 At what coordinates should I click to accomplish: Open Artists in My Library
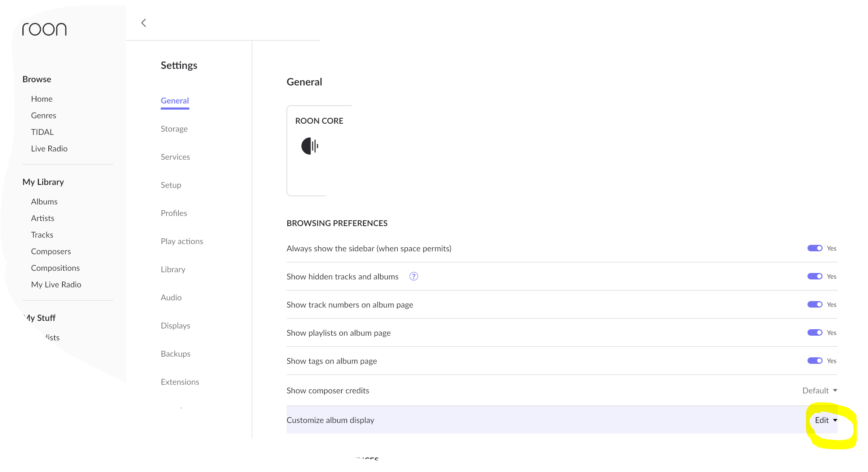pos(43,219)
